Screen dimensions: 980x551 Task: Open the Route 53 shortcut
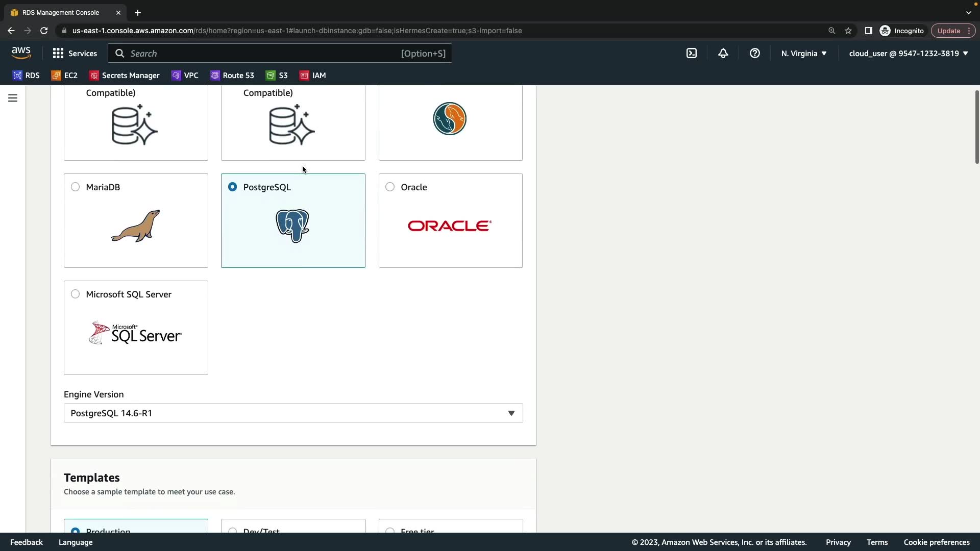click(232, 76)
